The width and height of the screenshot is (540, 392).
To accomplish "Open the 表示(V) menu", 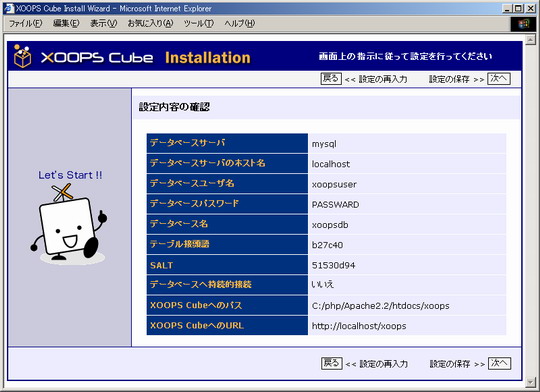I will [104, 23].
